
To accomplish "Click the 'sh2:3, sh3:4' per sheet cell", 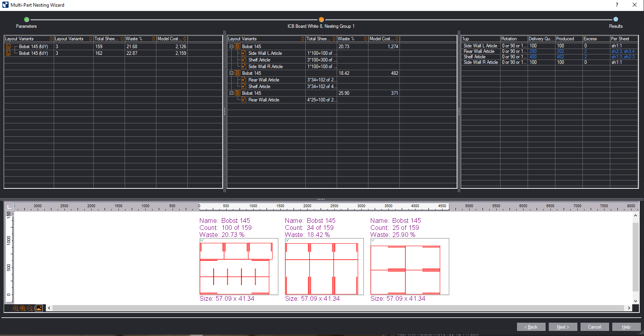I will pos(623,51).
